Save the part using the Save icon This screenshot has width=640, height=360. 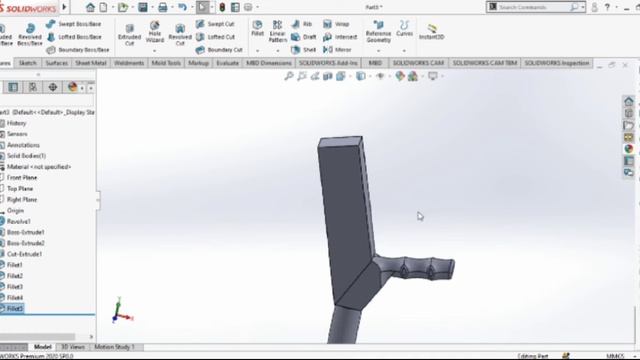142,7
